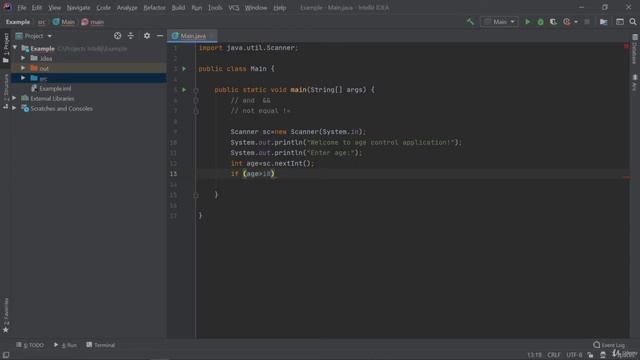Screen dimensions: 640x360
Task: Toggle the Project side tool window tab
Action: tap(6, 48)
